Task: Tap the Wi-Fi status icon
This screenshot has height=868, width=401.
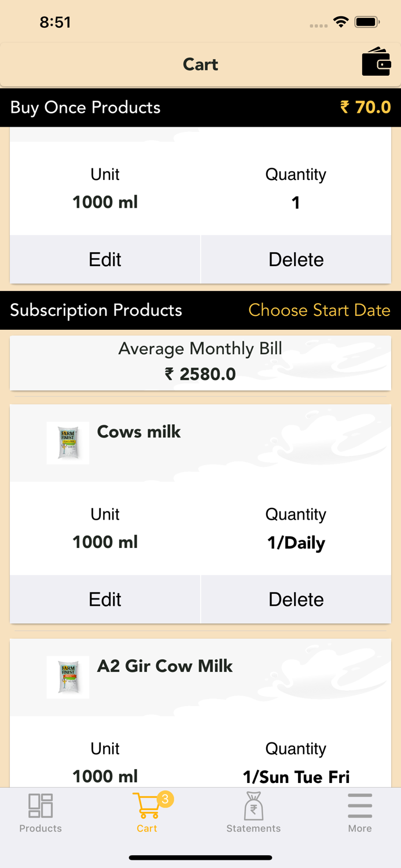Action: [341, 22]
